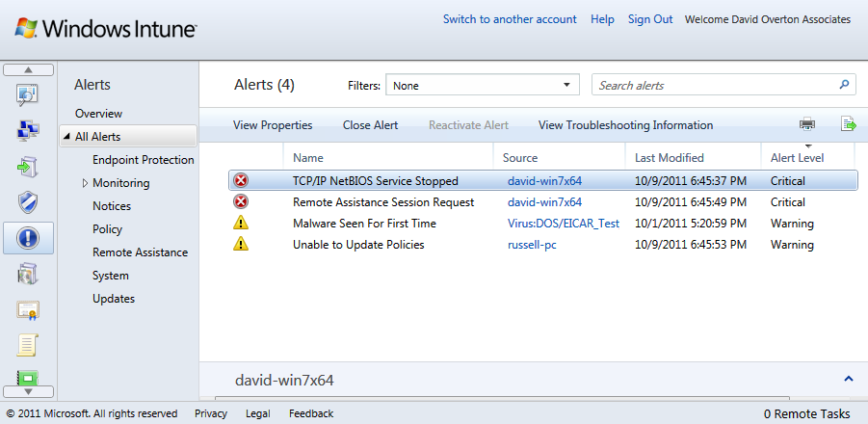Open the Privacy footer link
This screenshot has height=424, width=868.
(211, 413)
